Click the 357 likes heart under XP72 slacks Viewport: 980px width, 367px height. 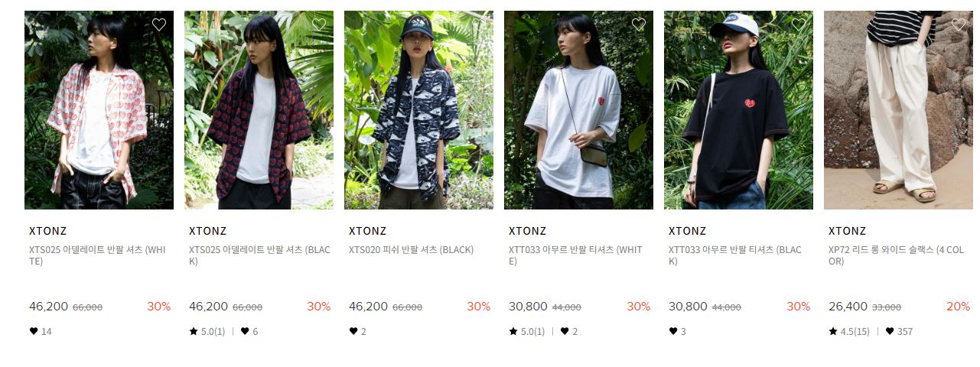pyautogui.click(x=900, y=331)
